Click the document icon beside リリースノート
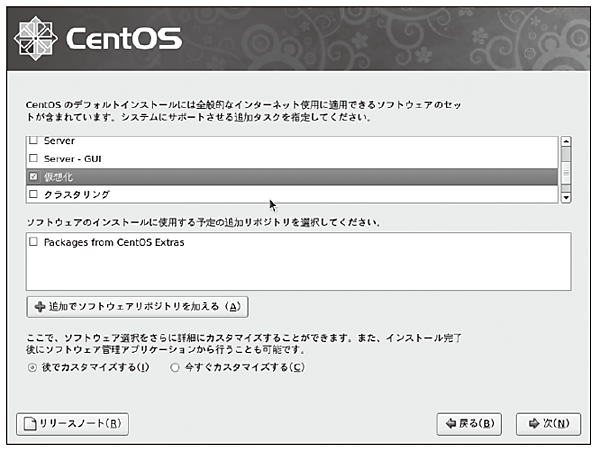This screenshot has width=600, height=451. 31,423
